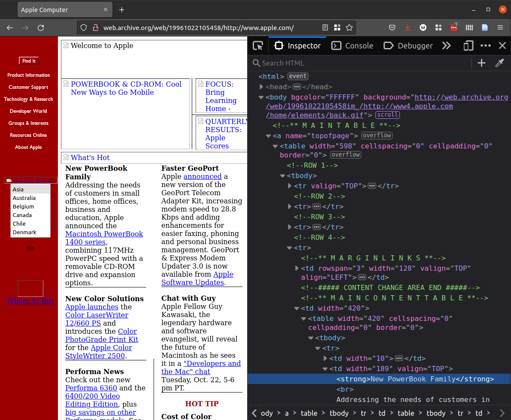Expand the head element node
511x420 pixels.
click(x=261, y=87)
